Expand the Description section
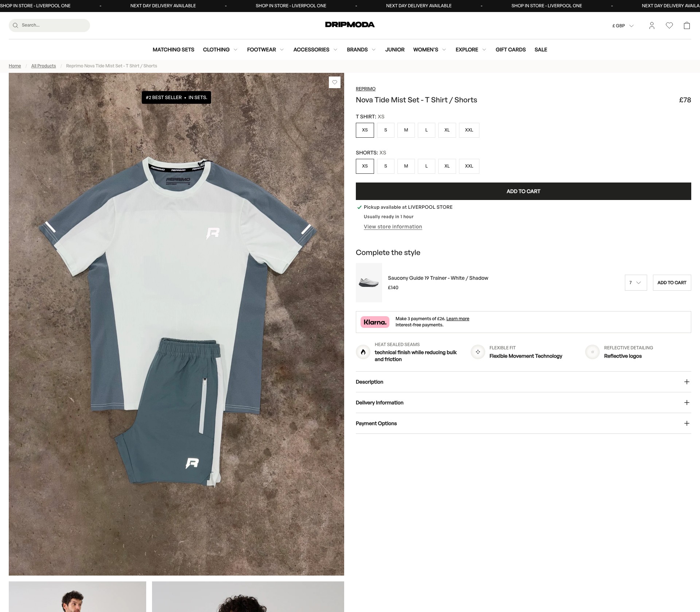Image resolution: width=700 pixels, height=612 pixels. click(x=523, y=382)
